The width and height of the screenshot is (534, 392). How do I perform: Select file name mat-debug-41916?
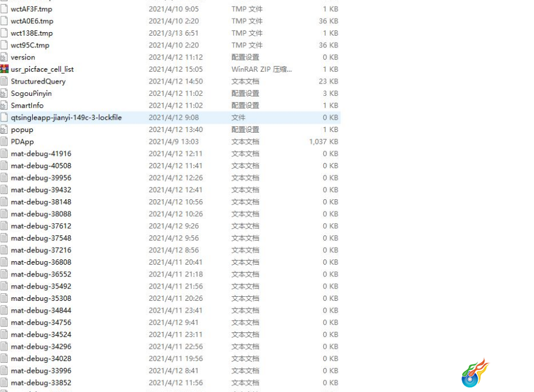point(41,154)
